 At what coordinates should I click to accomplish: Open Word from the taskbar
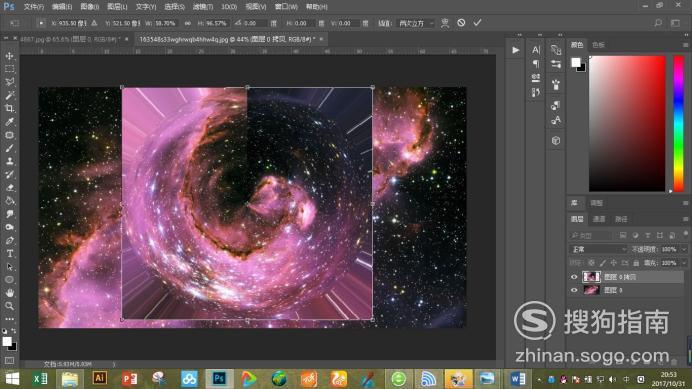[x=518, y=378]
